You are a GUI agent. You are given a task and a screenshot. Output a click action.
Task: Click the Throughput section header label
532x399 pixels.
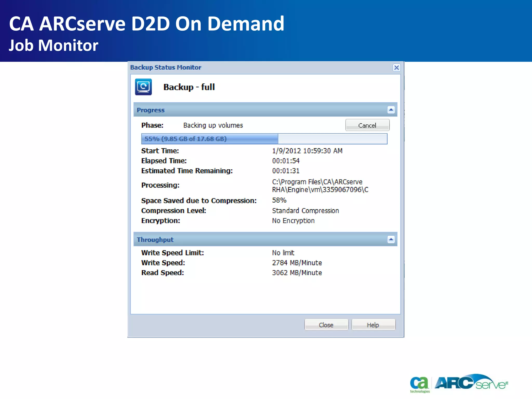[x=155, y=240]
